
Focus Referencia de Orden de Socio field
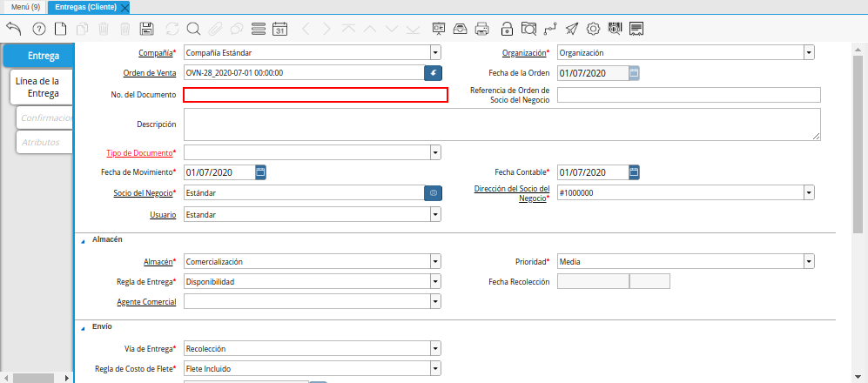(689, 95)
